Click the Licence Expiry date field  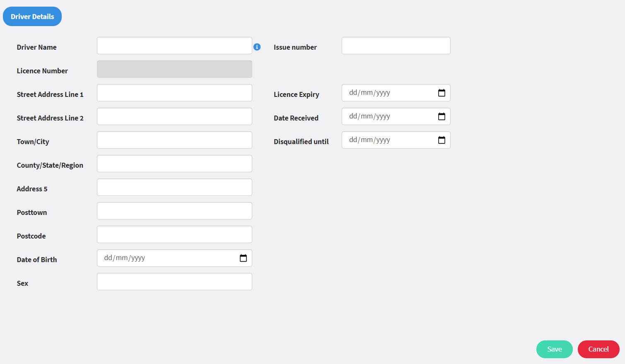point(396,93)
